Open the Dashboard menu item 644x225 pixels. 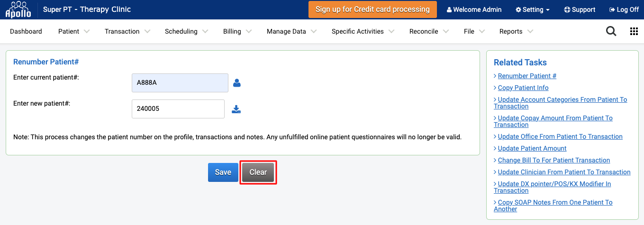pos(26,31)
